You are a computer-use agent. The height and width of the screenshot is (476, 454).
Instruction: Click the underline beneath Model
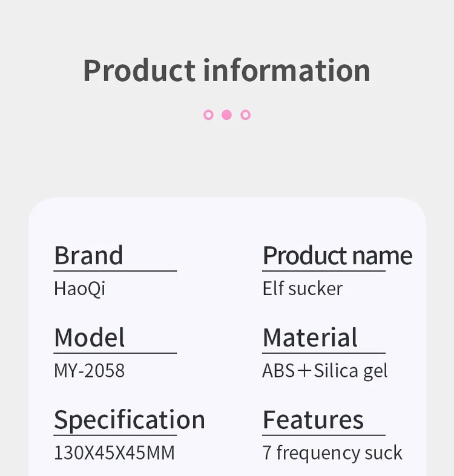coord(115,353)
